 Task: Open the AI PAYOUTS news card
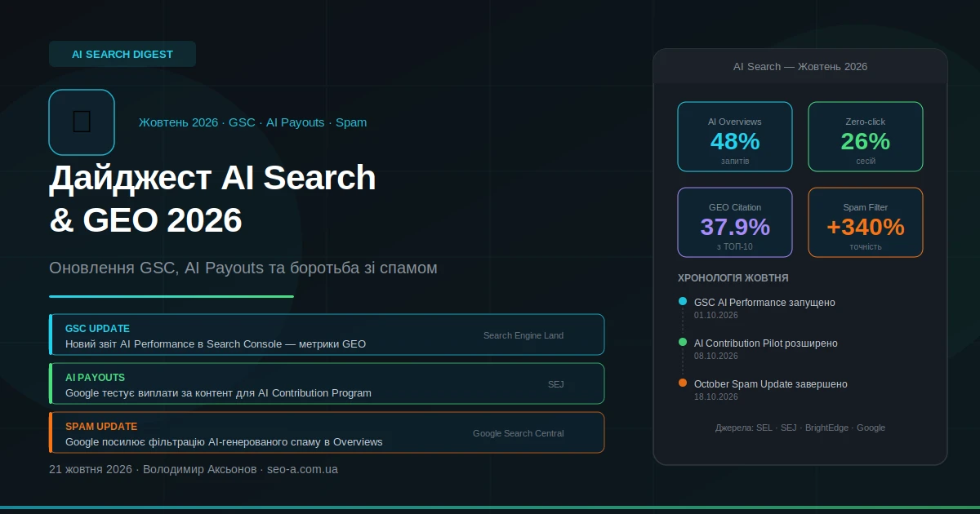[327, 383]
